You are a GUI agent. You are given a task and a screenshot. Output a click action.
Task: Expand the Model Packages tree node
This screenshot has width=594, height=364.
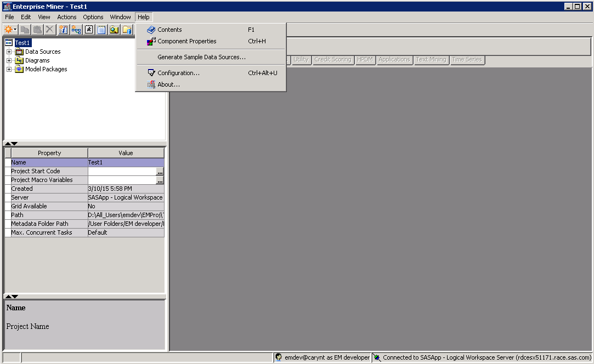[9, 69]
